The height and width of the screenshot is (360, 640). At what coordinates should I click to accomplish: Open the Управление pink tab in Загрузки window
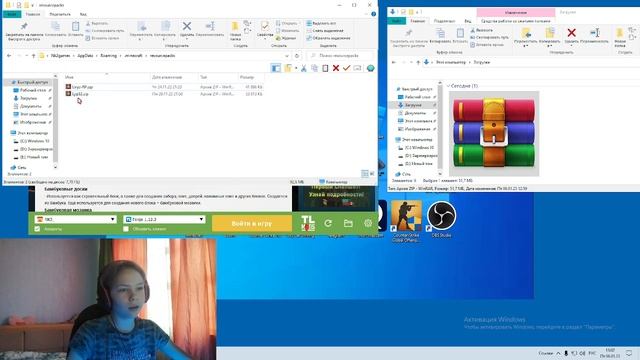pos(516,13)
